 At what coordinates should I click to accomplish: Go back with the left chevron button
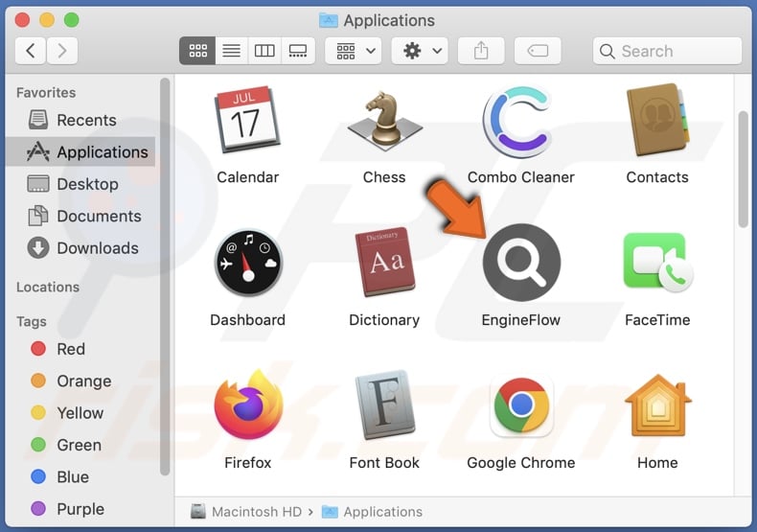point(31,51)
